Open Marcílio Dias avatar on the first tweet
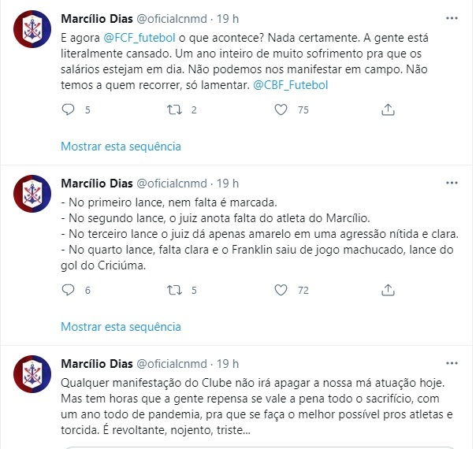Screen dimensions: 476x449 (x=32, y=29)
